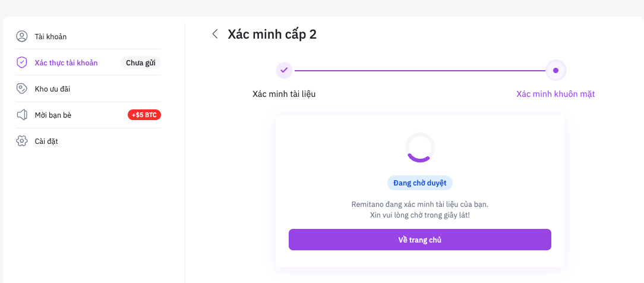This screenshot has width=644, height=283.
Task: Click the Kho ưu đãi tag icon
Action: [x=22, y=89]
